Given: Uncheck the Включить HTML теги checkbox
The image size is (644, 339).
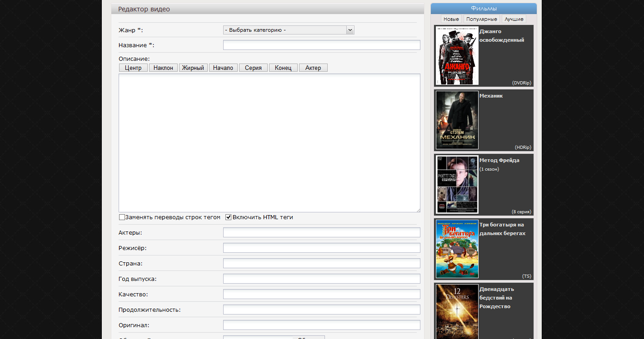Looking at the screenshot, I should 229,217.
